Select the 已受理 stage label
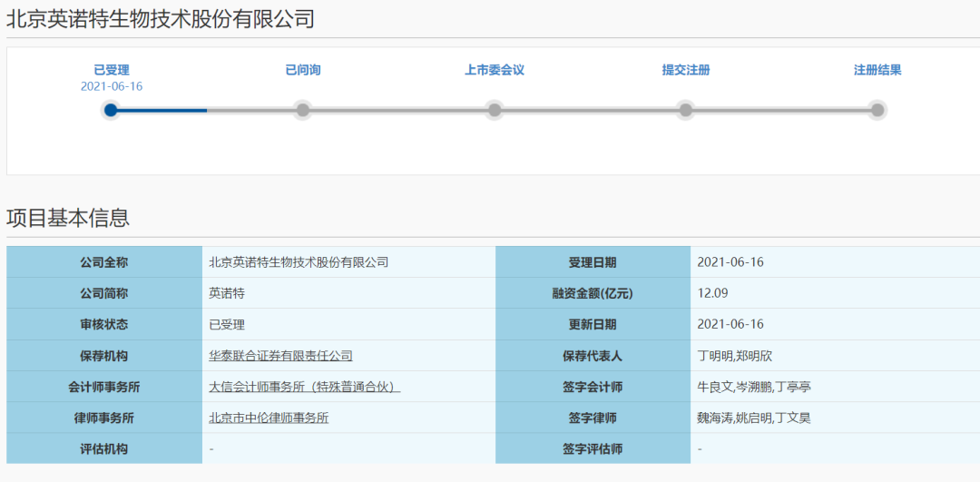The height and width of the screenshot is (482, 980). [x=112, y=70]
